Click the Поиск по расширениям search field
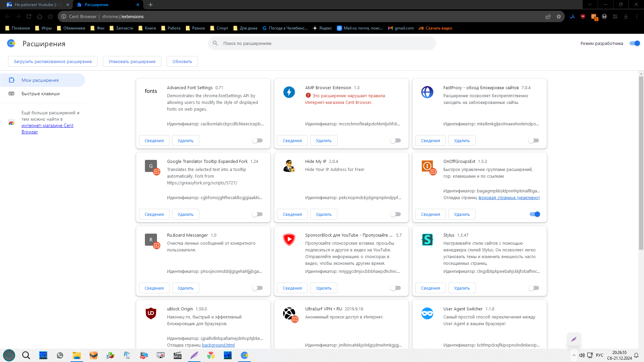The image size is (644, 362). [x=322, y=43]
